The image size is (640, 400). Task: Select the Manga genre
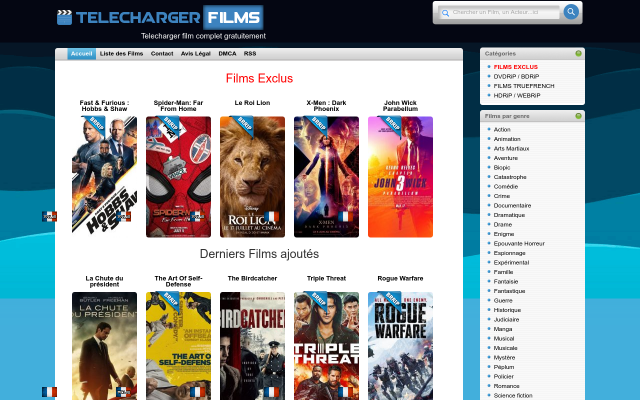pyautogui.click(x=502, y=329)
